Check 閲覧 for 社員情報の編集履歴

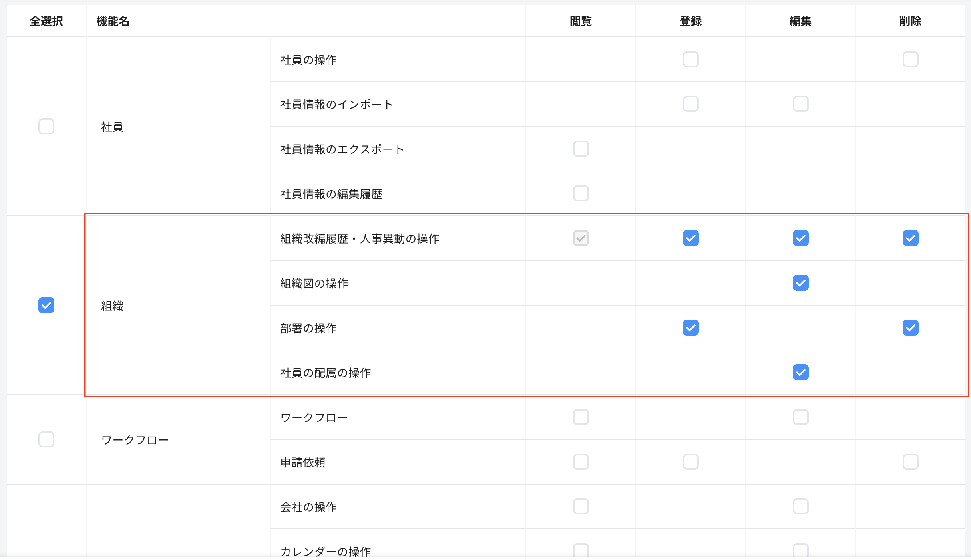581,193
